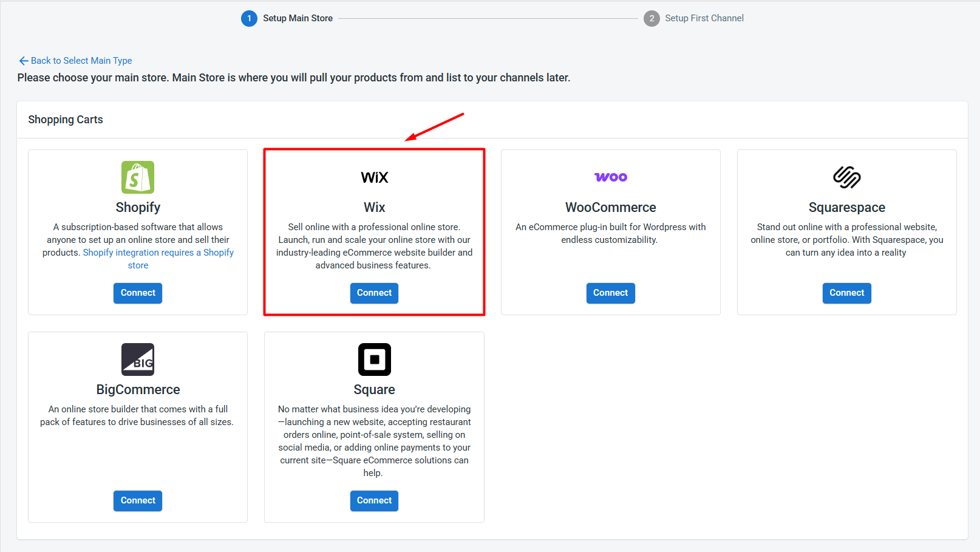Click BigCommerce description about online store builder
Image resolution: width=980 pixels, height=552 pixels.
pos(137,415)
